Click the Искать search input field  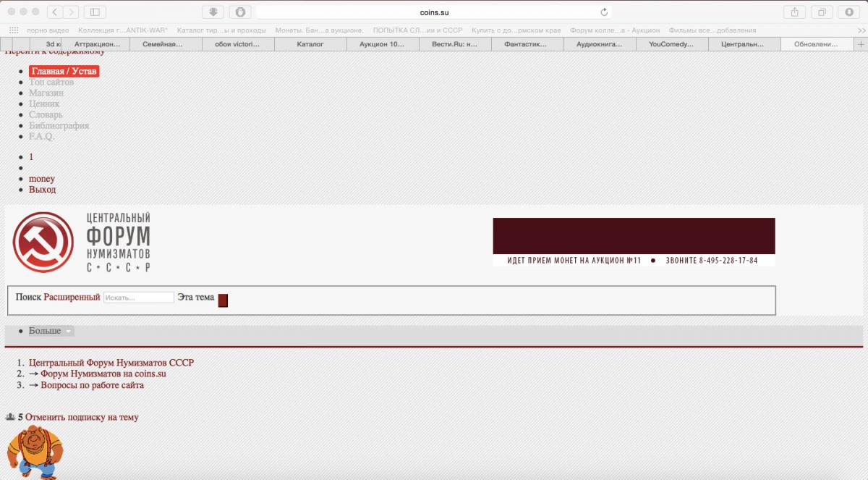pyautogui.click(x=139, y=298)
